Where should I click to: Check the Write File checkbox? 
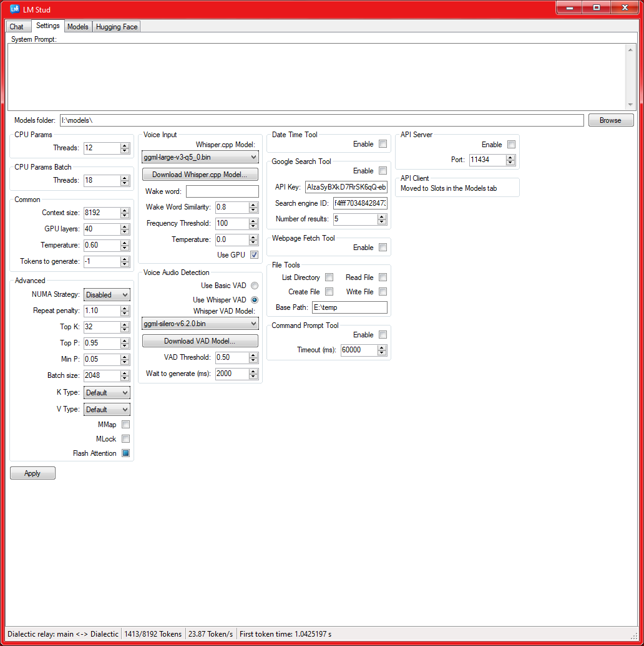click(x=383, y=292)
